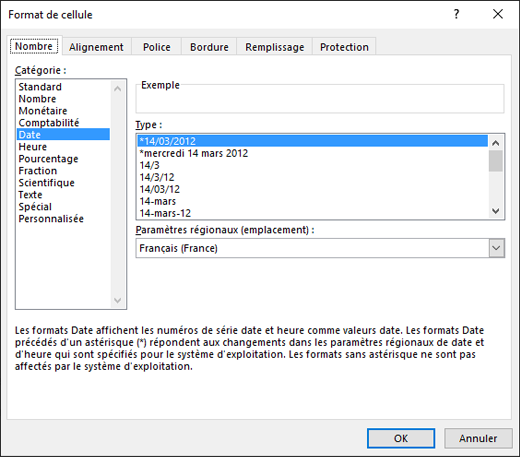This screenshot has width=520, height=457.
Task: Click the Annuler button
Action: tap(478, 438)
